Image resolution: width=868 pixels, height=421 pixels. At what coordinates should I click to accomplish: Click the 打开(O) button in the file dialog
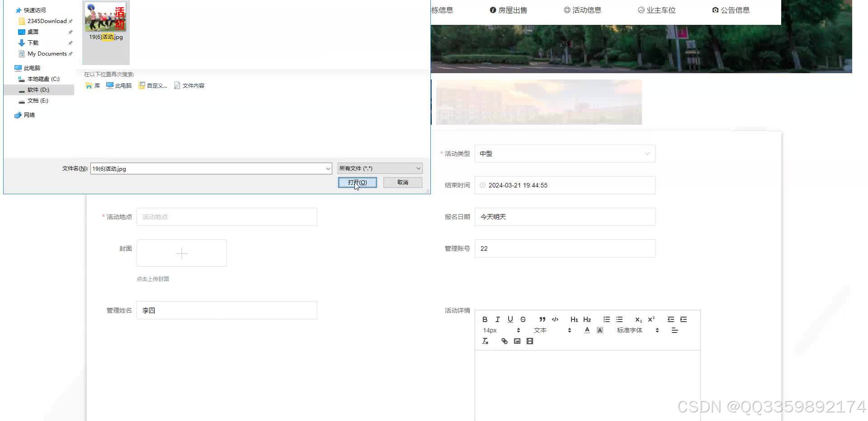click(x=357, y=182)
